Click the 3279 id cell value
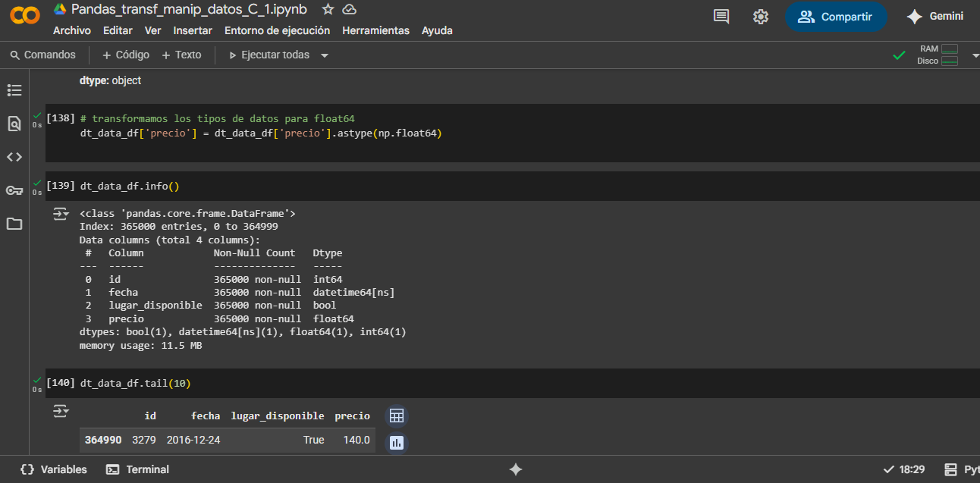This screenshot has height=483, width=980. pos(143,440)
